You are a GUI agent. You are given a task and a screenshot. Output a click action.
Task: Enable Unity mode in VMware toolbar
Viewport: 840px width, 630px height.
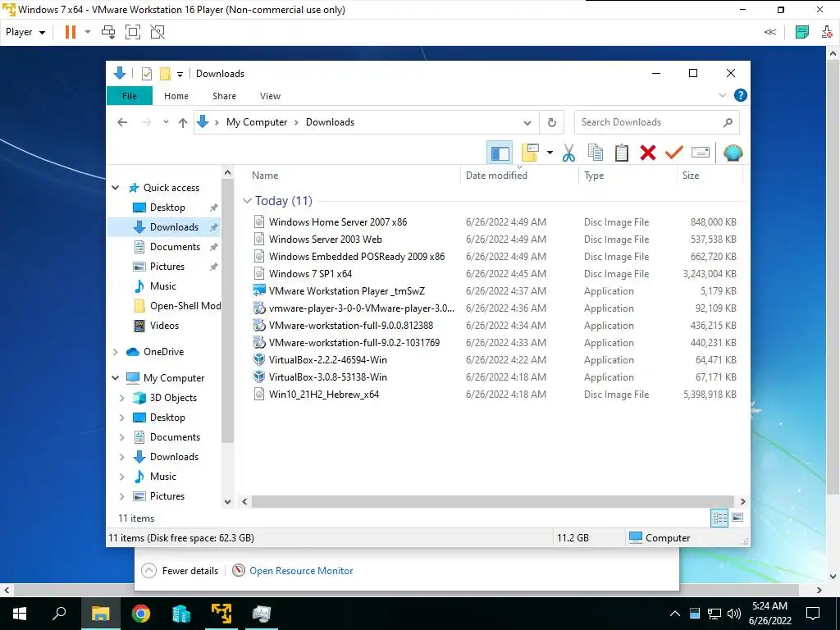pos(157,32)
